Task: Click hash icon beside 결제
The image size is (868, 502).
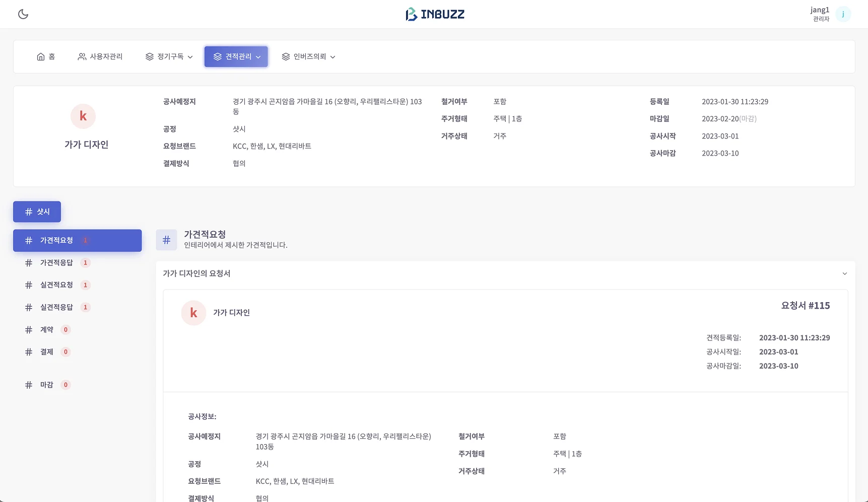Action: tap(29, 352)
